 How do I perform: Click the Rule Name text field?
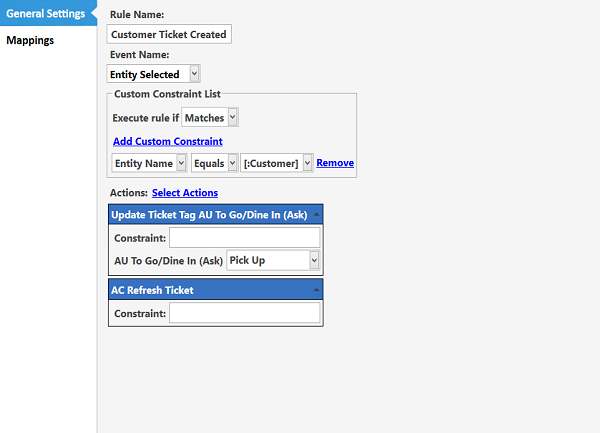[x=169, y=34]
